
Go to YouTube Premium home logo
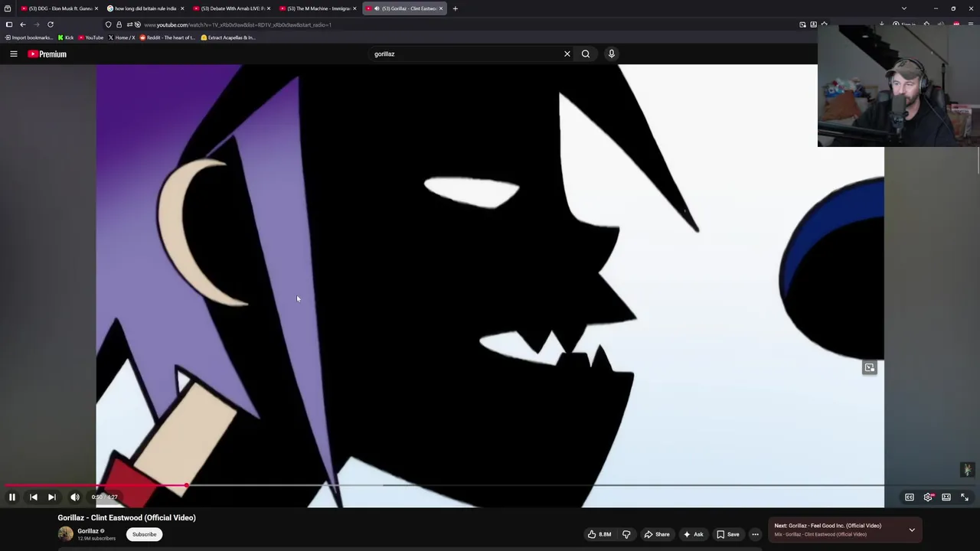point(47,54)
